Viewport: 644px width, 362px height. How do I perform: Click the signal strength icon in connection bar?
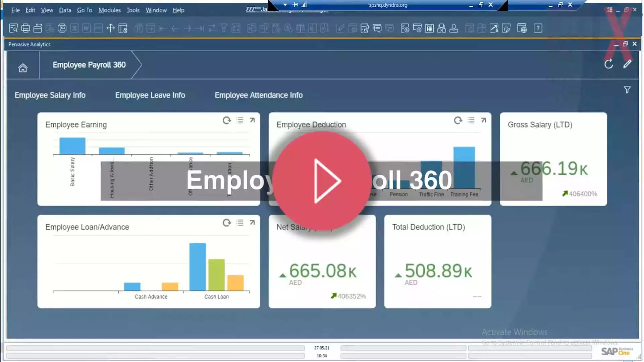pos(304,5)
